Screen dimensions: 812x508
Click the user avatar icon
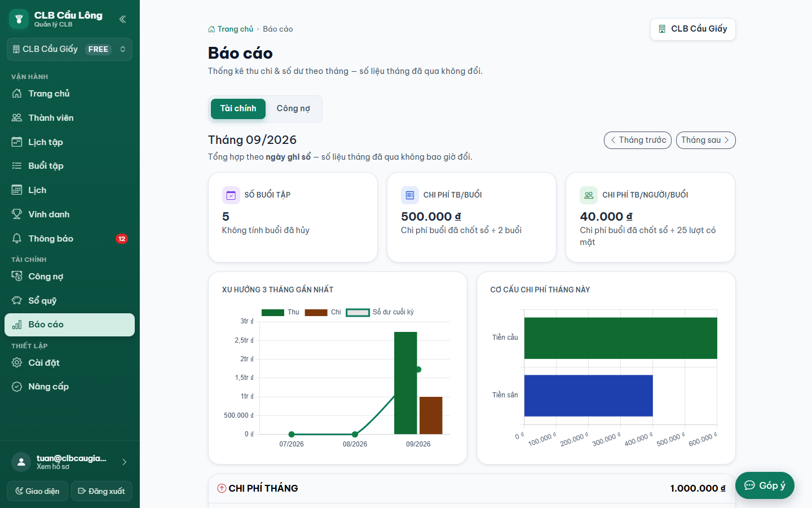[x=21, y=462]
